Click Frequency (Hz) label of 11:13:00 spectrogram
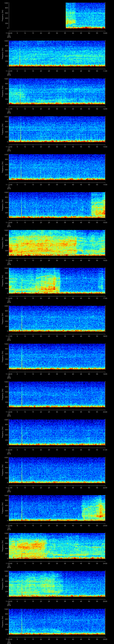Image resolution: width=114 pixels, height=644 pixels. [3, 167]
